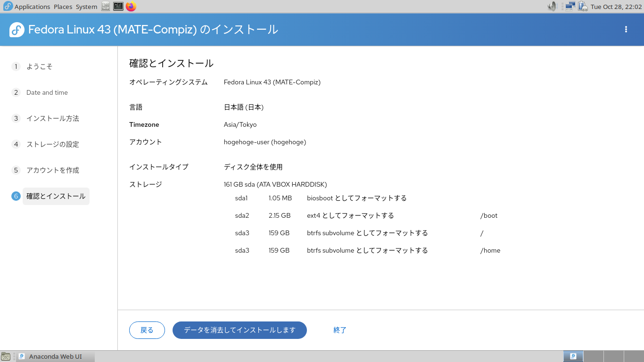Click the sda2 partition name
The image size is (644, 362).
242,215
